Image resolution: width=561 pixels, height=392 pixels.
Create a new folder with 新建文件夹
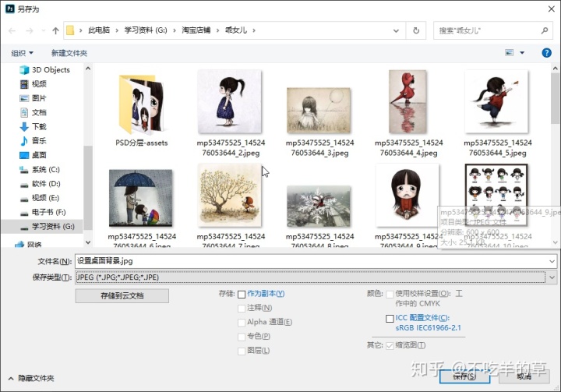pos(69,53)
